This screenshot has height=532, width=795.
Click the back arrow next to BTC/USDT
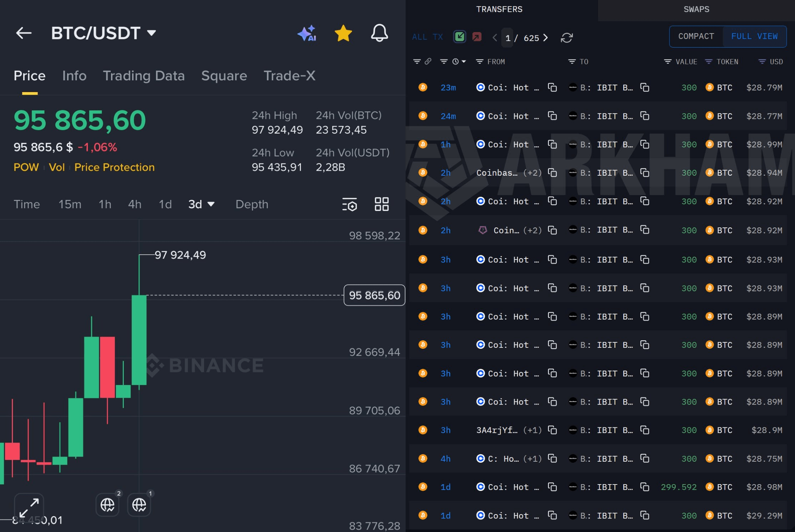(24, 33)
